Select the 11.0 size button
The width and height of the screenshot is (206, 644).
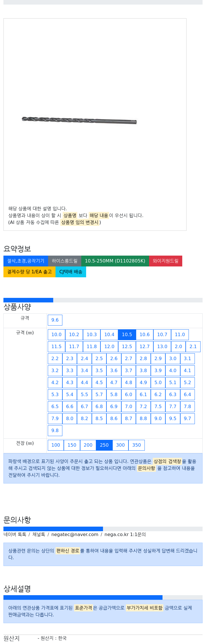coord(180,334)
